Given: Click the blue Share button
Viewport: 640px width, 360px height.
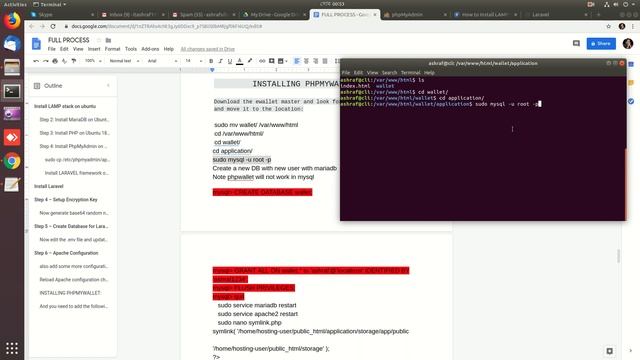Looking at the screenshot, I should coord(601,44).
